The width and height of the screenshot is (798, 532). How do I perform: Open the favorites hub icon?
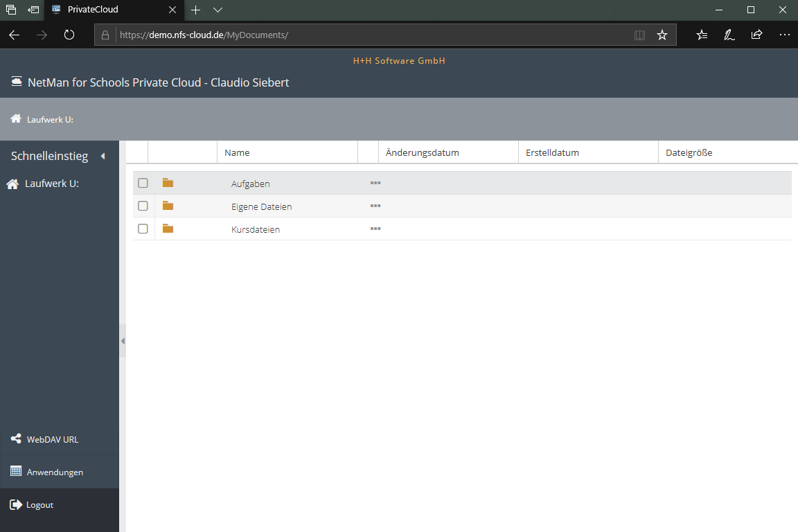pos(702,35)
